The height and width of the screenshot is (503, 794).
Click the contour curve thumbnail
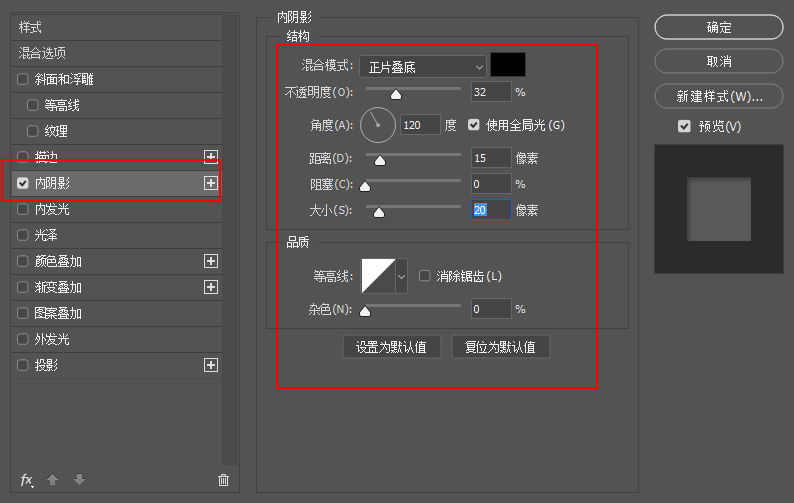coord(378,276)
